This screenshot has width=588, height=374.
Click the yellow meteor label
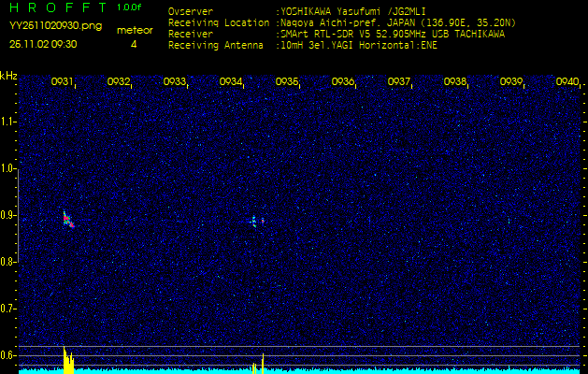pos(135,30)
